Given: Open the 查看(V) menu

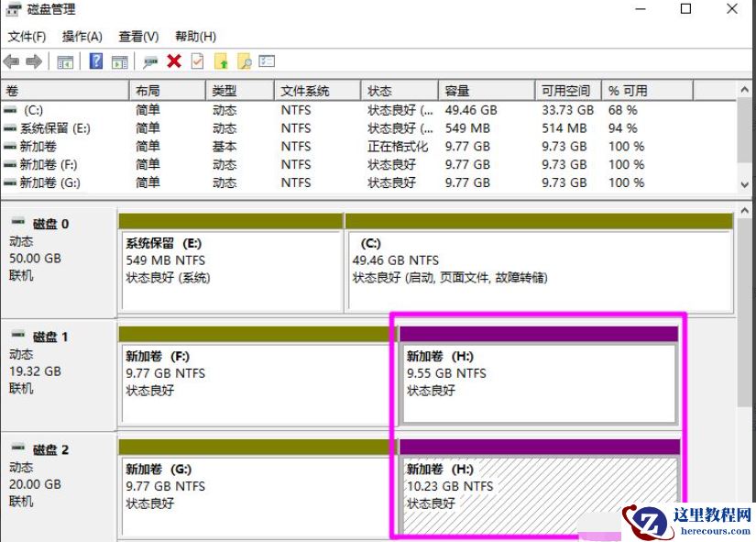Looking at the screenshot, I should click(138, 36).
